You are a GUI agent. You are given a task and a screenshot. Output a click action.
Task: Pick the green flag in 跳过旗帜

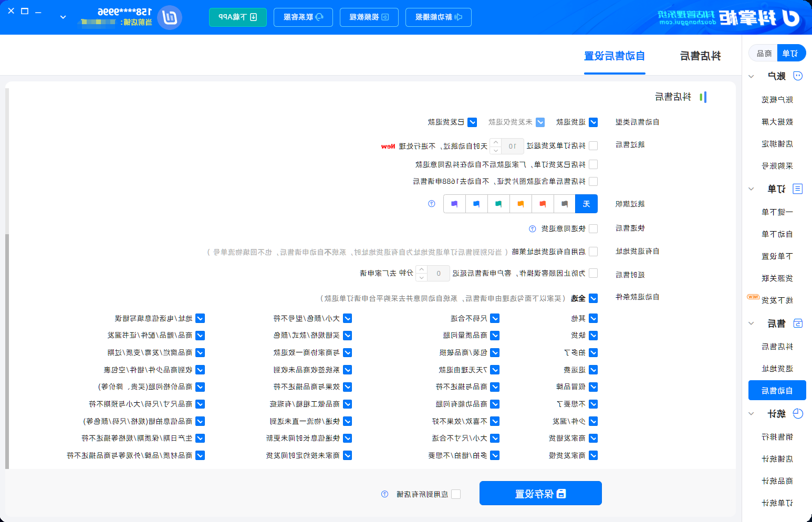(x=498, y=204)
